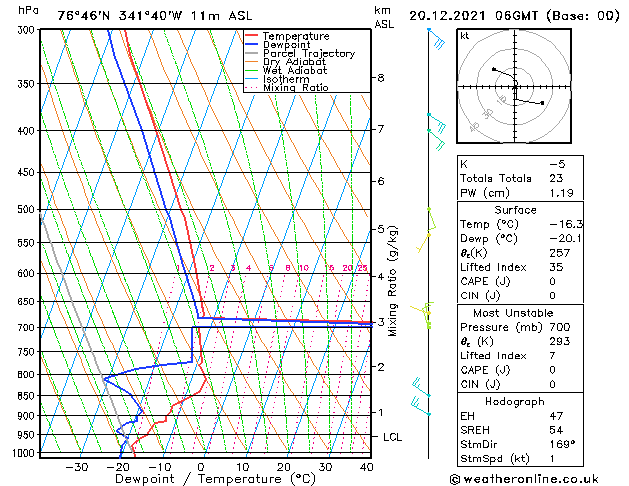Click the -30 temperature axis label
Image resolution: width=629 pixels, height=486 pixels.
77,467
